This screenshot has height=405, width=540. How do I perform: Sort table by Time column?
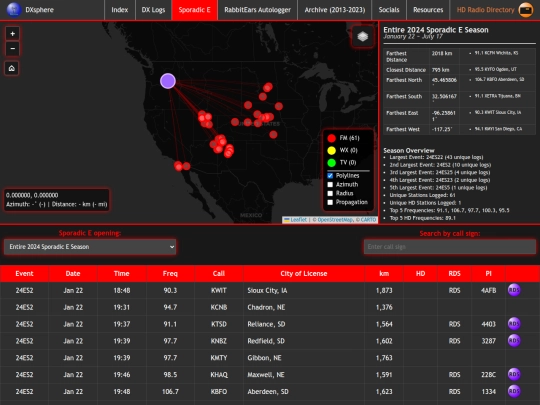(122, 273)
